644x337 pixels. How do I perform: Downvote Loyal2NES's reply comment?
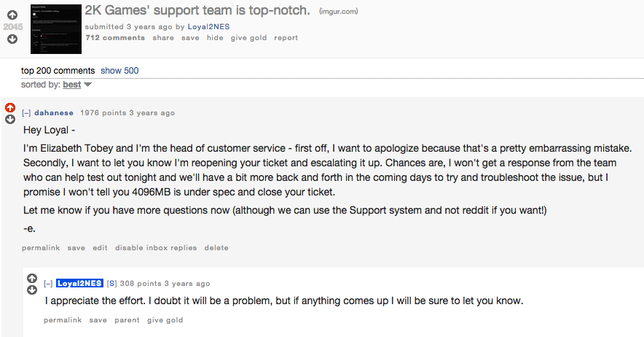pyautogui.click(x=32, y=290)
